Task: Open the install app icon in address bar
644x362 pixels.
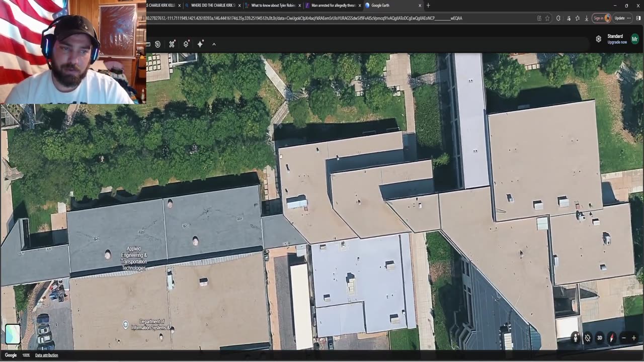Action: pyautogui.click(x=539, y=18)
